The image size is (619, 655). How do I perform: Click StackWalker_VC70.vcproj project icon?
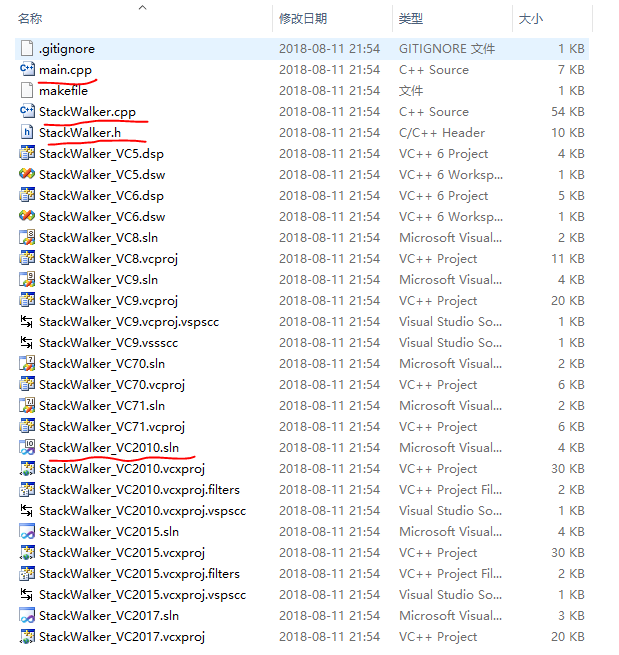coord(27,384)
